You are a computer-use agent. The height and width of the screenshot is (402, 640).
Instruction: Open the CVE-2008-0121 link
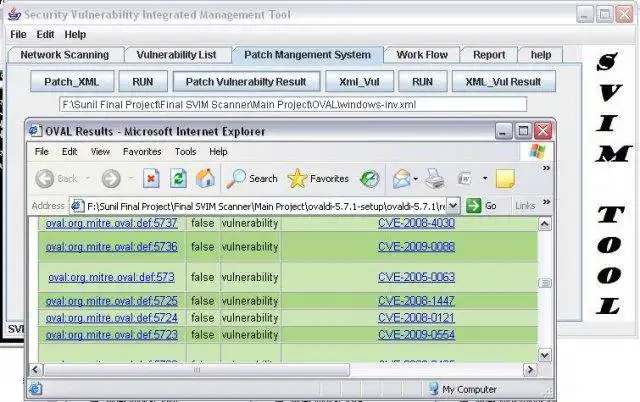click(x=416, y=318)
